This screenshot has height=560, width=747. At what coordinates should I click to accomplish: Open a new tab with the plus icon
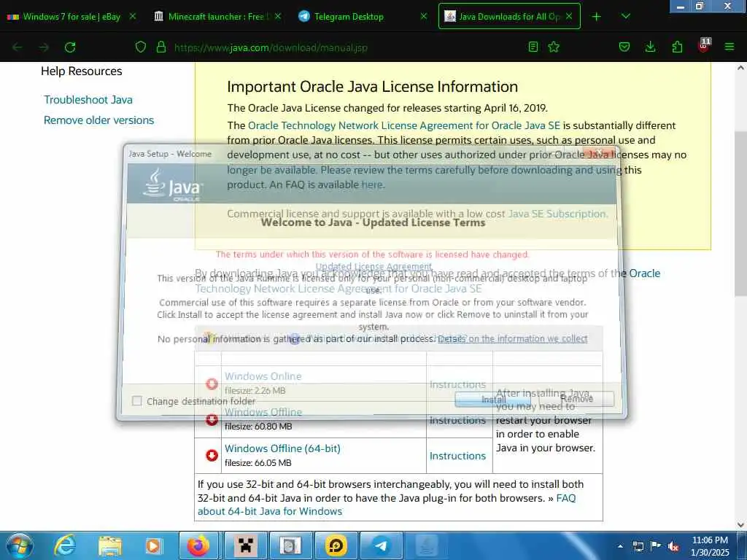click(597, 17)
